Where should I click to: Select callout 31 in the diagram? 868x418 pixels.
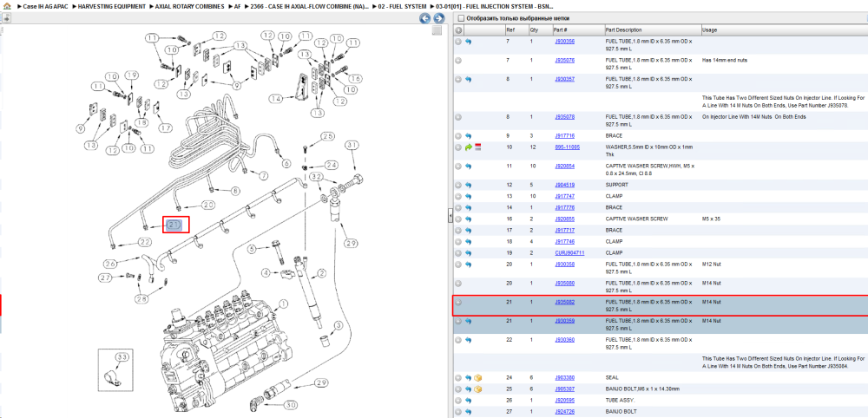(x=352, y=145)
